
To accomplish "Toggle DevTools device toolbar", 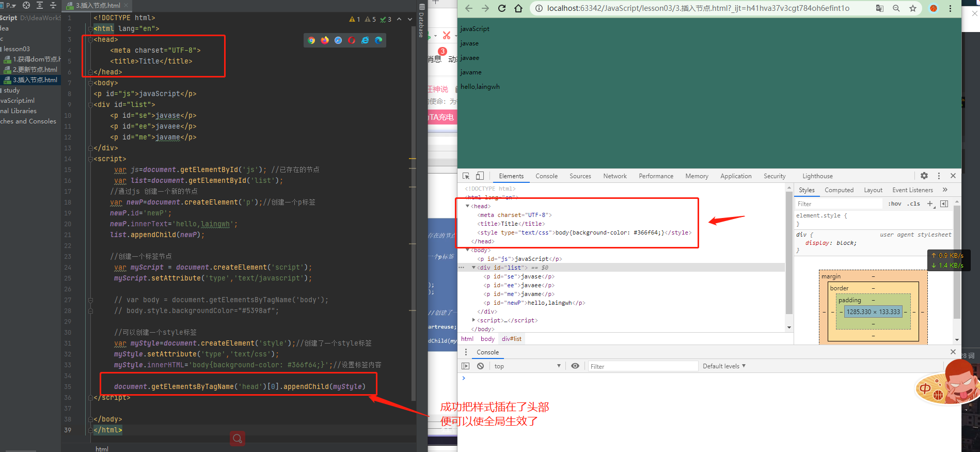I will (480, 176).
